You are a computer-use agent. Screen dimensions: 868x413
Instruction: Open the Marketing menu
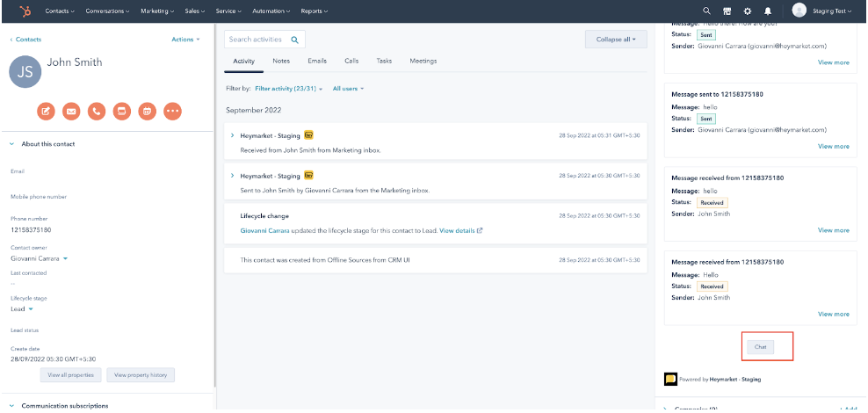tap(157, 11)
